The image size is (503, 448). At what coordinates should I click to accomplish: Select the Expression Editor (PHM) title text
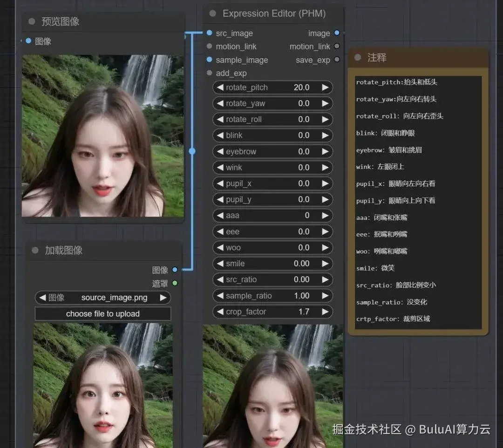(274, 14)
